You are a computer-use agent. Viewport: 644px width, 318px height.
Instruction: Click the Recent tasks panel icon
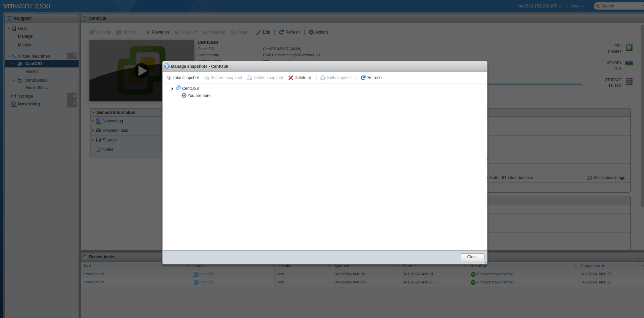(85, 257)
